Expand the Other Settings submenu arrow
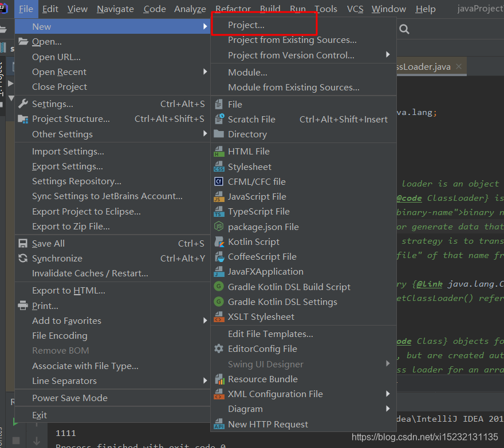 click(205, 133)
